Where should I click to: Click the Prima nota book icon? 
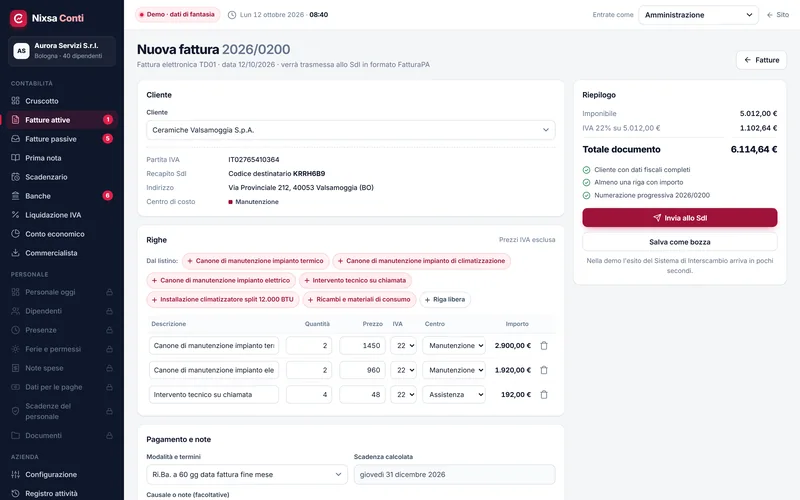click(15, 158)
